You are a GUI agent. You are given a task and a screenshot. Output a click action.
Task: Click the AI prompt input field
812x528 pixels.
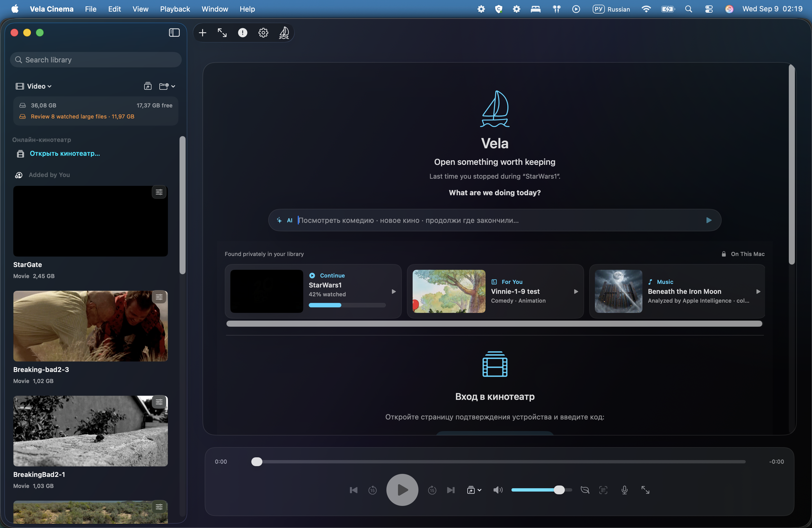(x=495, y=220)
